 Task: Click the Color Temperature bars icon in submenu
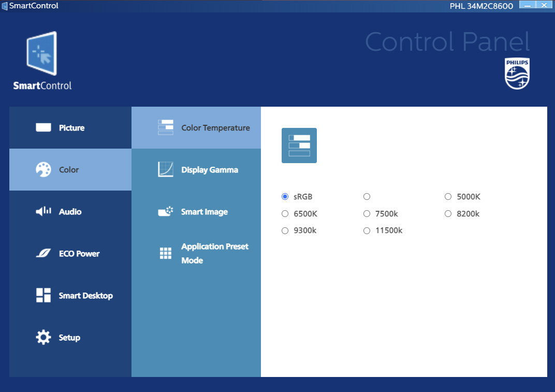165,127
